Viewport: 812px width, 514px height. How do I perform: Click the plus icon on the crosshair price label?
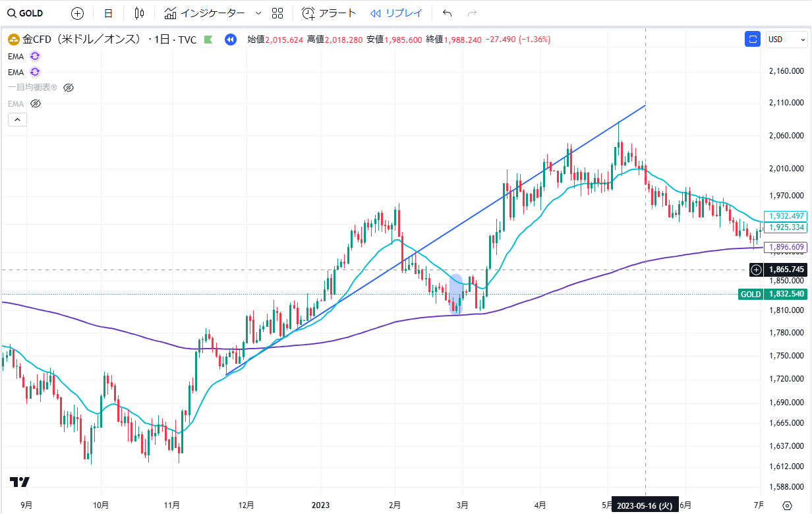coord(757,270)
